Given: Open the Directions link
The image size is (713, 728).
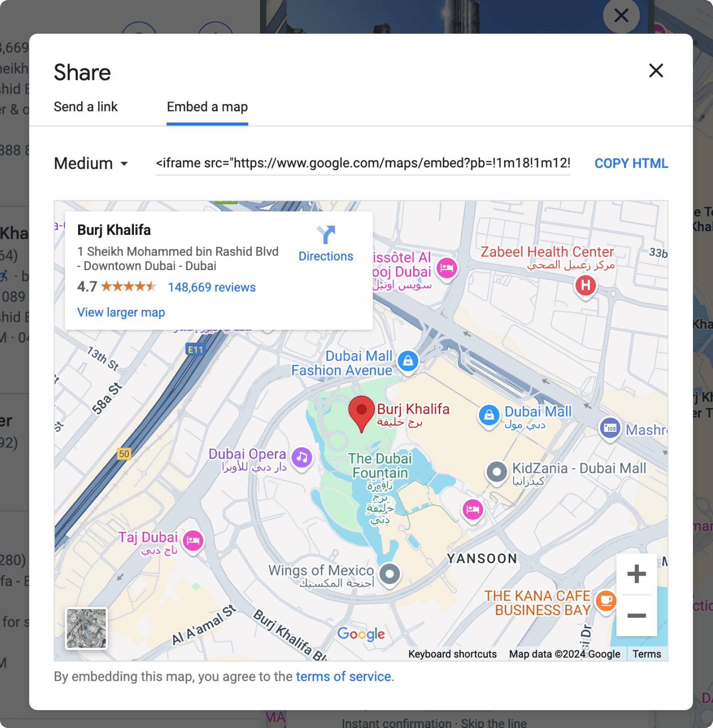Looking at the screenshot, I should (x=326, y=256).
